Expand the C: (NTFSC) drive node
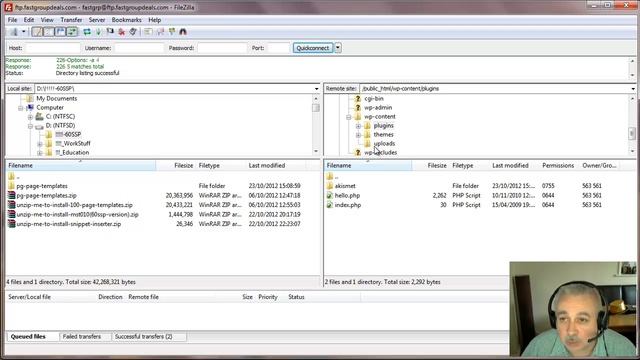Image resolution: width=640 pixels, height=360 pixels. (30, 117)
